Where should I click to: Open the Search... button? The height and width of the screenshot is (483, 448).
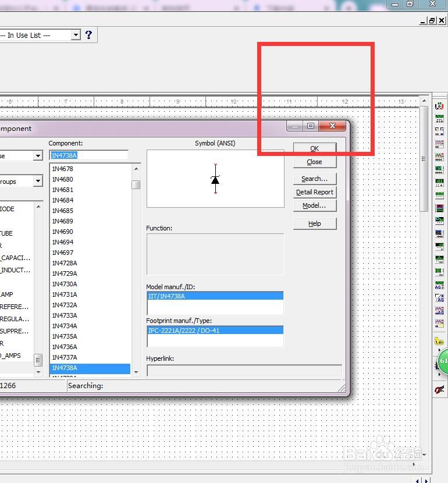315,179
